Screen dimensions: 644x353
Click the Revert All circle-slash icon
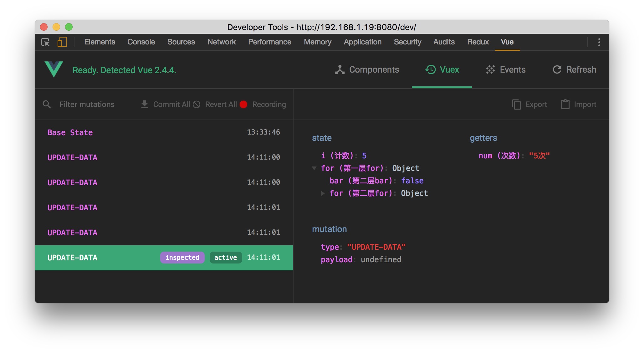pos(197,104)
